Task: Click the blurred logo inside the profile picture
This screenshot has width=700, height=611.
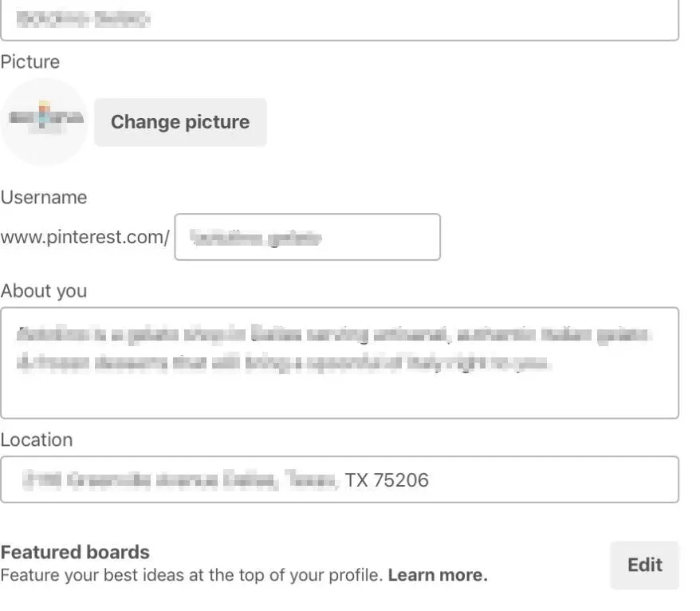Action: [45, 118]
